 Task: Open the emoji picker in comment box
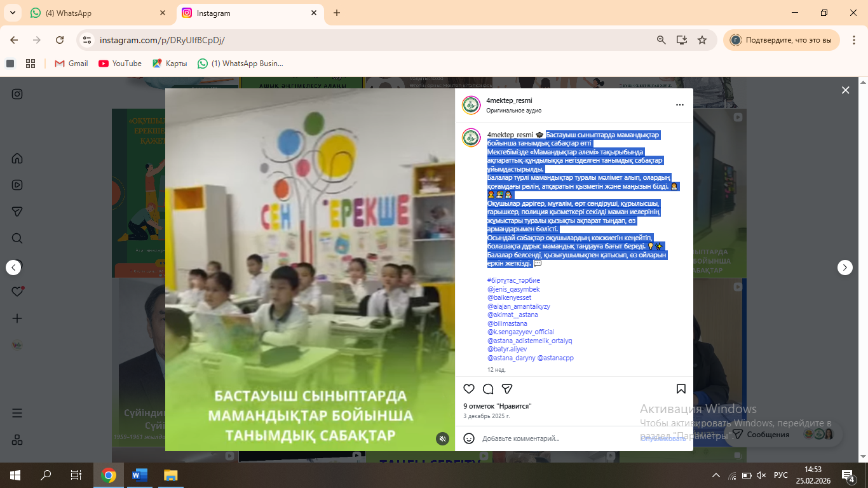click(x=469, y=438)
